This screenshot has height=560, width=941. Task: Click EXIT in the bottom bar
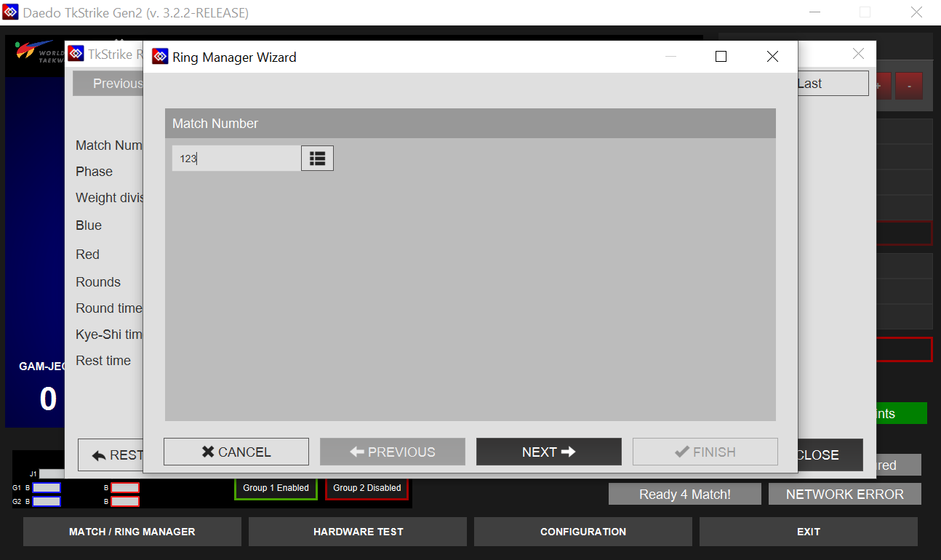[x=808, y=532]
